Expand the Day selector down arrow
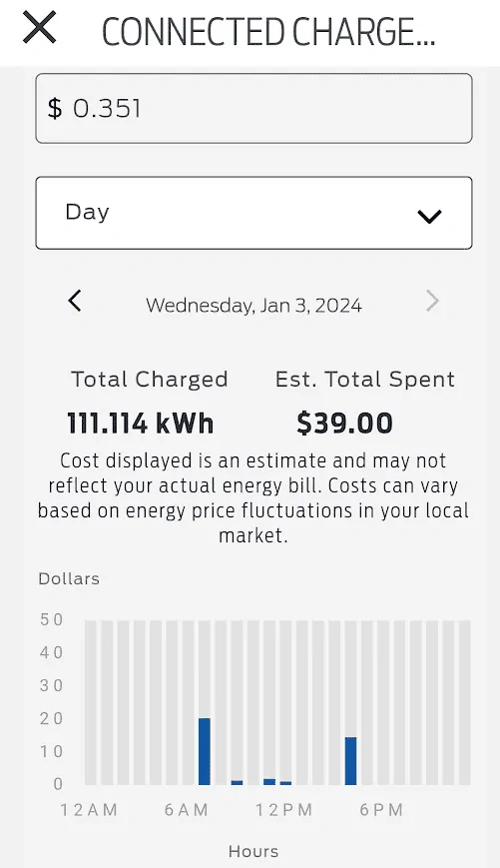 click(x=429, y=217)
